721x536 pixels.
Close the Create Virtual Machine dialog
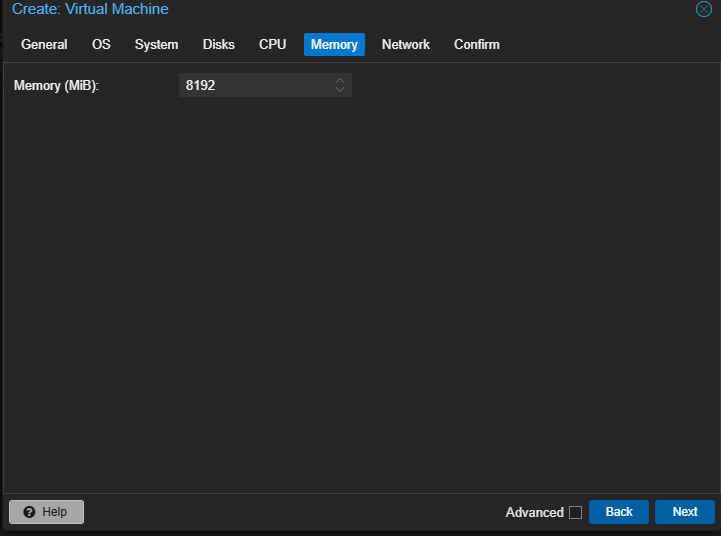point(704,9)
